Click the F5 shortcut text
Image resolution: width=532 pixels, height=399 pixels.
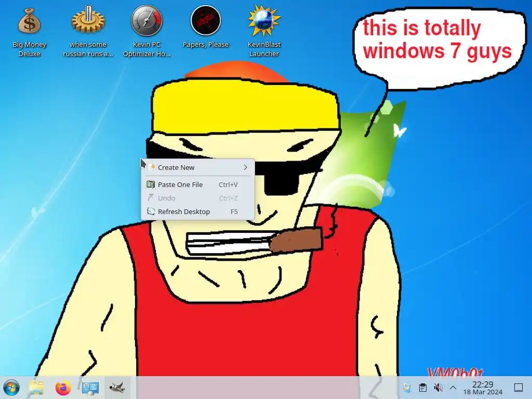click(x=234, y=212)
